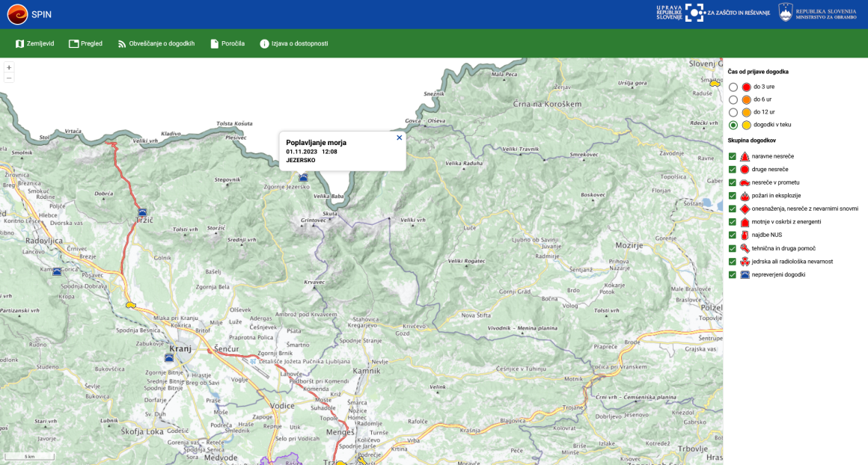Disable onesnaženja, nesreče z nevarnimi snovmi checkbox
This screenshot has height=465, width=868.
[x=733, y=209]
